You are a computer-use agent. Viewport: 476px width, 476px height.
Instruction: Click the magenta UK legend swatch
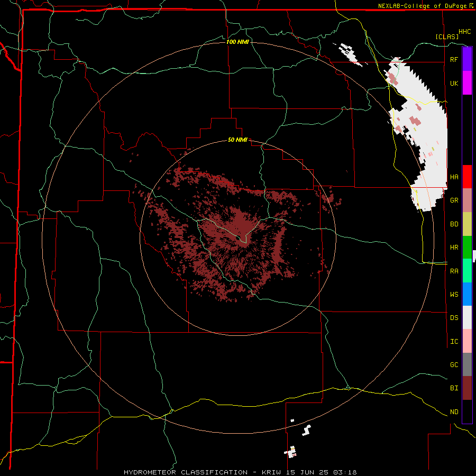[x=467, y=83]
